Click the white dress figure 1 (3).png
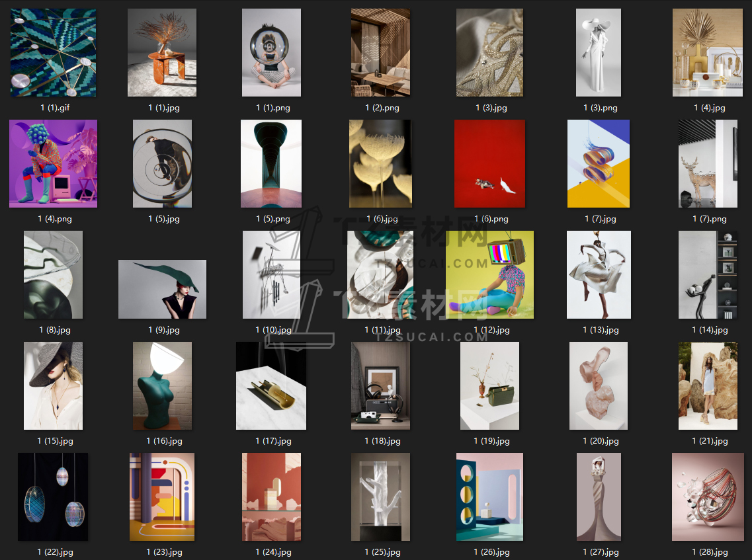The height and width of the screenshot is (560, 752). (x=599, y=53)
